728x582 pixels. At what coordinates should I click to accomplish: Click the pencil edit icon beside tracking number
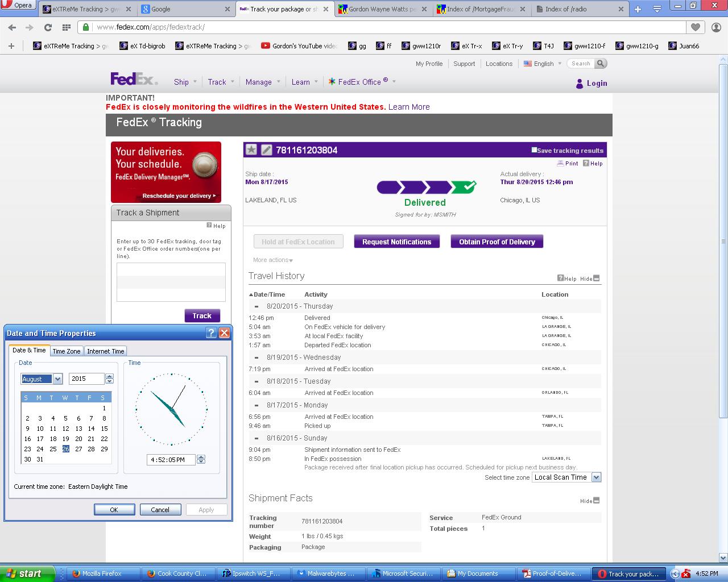click(266, 150)
